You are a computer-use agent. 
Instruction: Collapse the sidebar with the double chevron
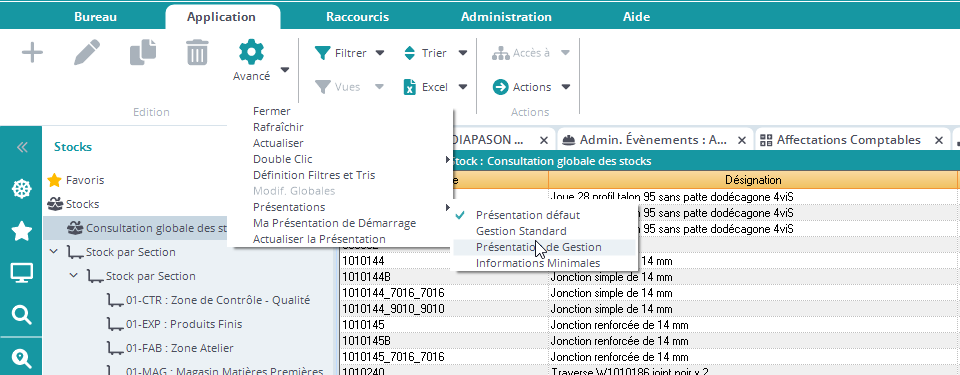coord(22,147)
